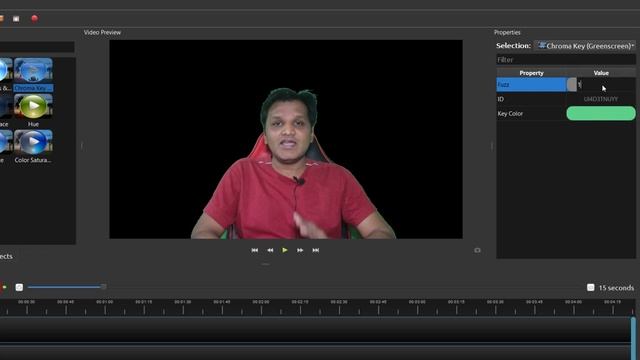Open the green Key Color swatch

click(x=601, y=113)
